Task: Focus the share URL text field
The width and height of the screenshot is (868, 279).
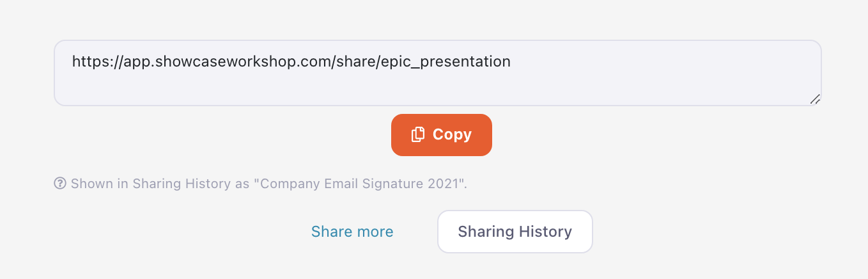Action: click(437, 73)
